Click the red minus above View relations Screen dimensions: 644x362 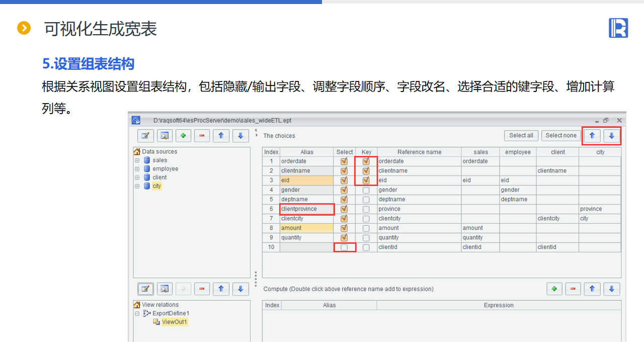point(202,289)
